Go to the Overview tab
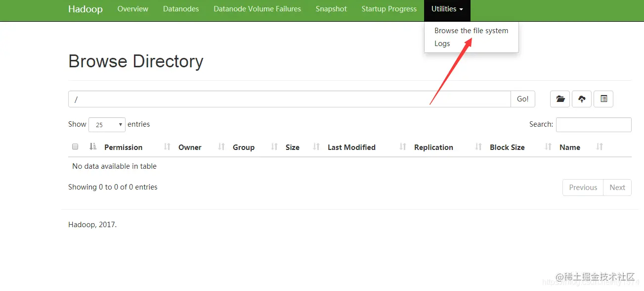Image resolution: width=644 pixels, height=291 pixels. [133, 9]
